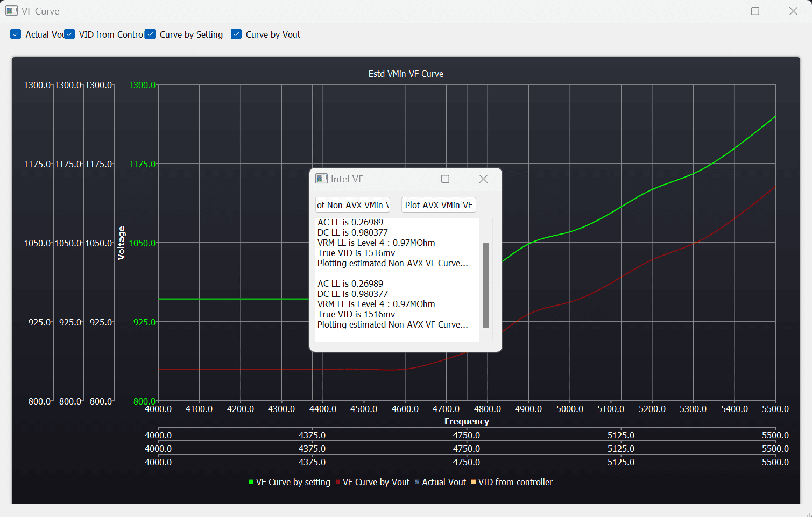
Task: Click the 4500.0 frequency axis label
Action: click(x=364, y=409)
